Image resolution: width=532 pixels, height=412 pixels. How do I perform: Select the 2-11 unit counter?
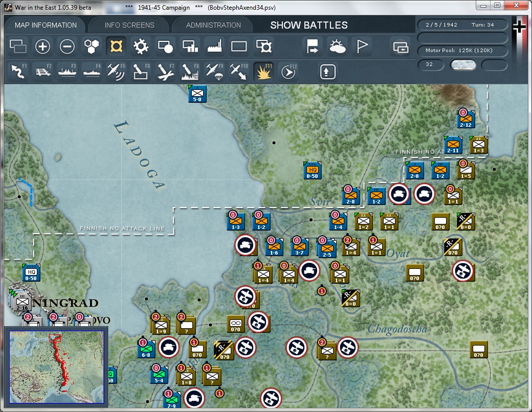click(453, 145)
